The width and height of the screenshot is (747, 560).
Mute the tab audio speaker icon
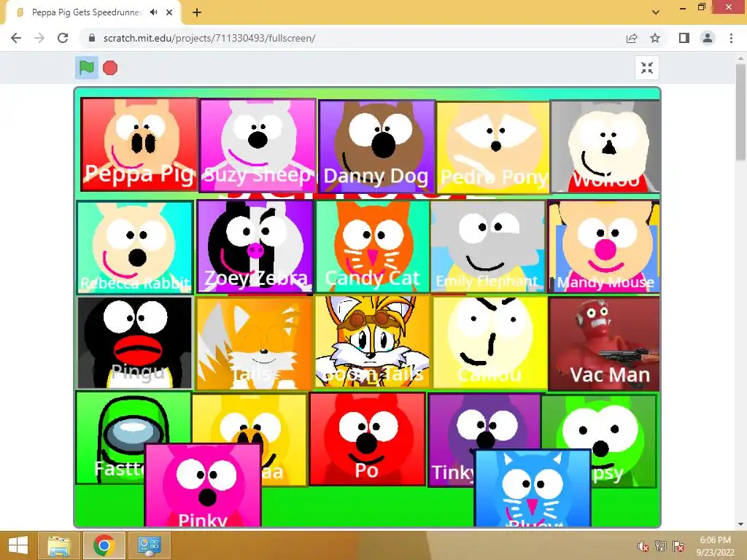[x=153, y=12]
